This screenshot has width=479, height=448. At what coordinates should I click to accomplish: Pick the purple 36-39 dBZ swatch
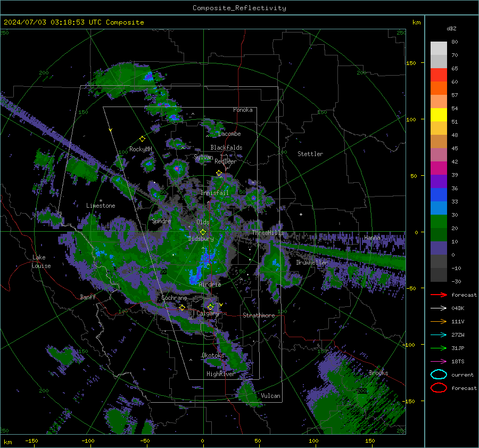(439, 182)
